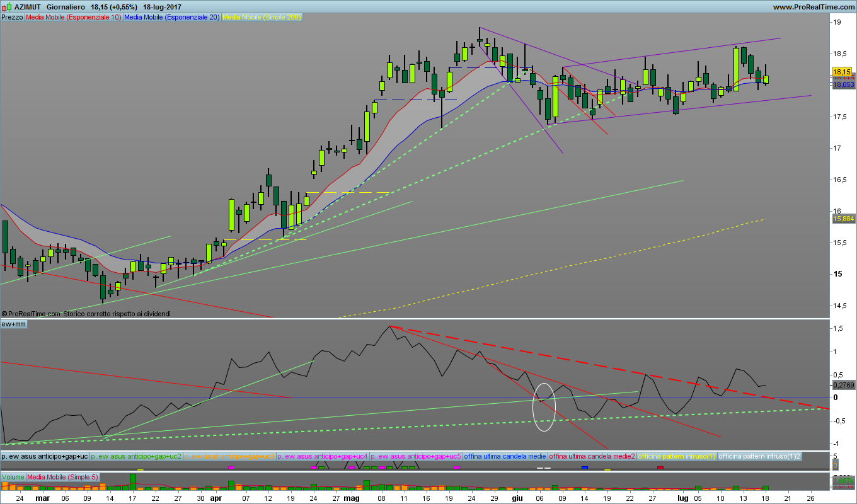This screenshot has width=857, height=504.
Task: Select offina ultima candela medie2 label
Action: click(592, 455)
